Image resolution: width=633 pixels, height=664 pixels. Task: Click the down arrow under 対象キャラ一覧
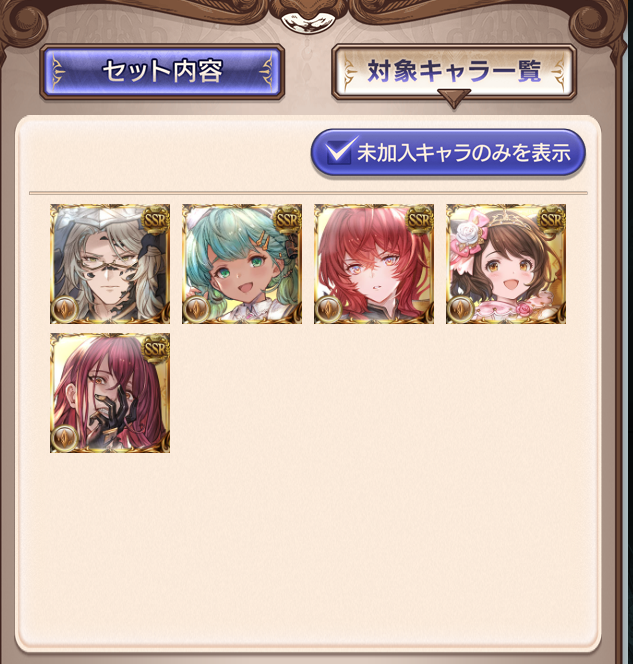tap(454, 98)
